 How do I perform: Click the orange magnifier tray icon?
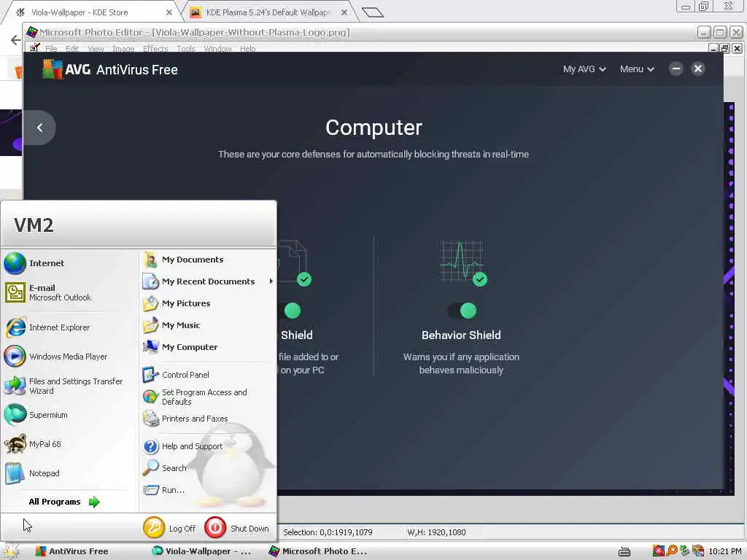[x=672, y=551]
